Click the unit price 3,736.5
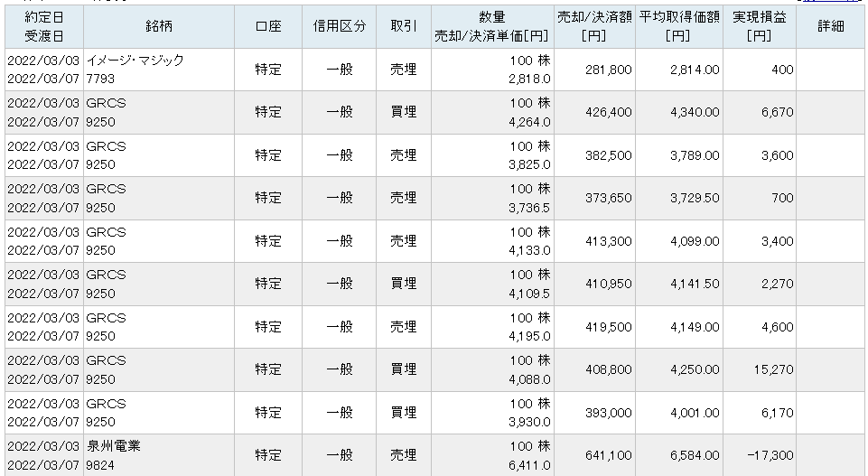Screen dimensions: 868x476 coord(530,208)
